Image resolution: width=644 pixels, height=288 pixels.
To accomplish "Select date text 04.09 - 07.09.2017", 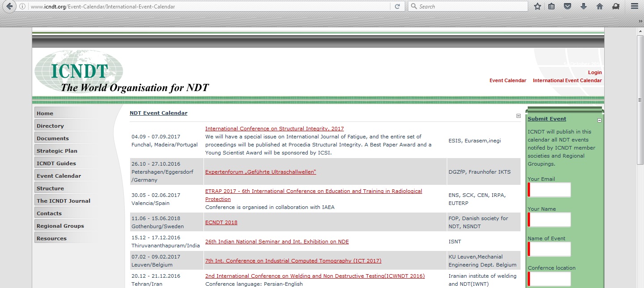I will tap(156, 137).
